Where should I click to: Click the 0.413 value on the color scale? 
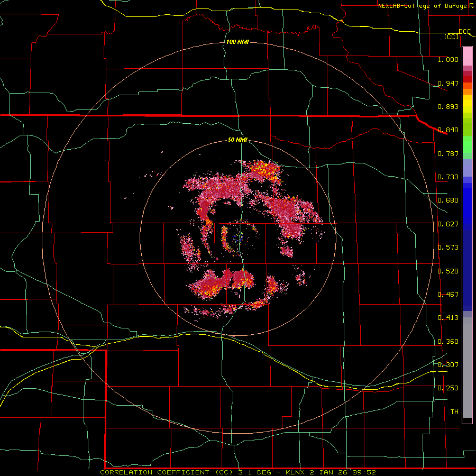coord(448,318)
